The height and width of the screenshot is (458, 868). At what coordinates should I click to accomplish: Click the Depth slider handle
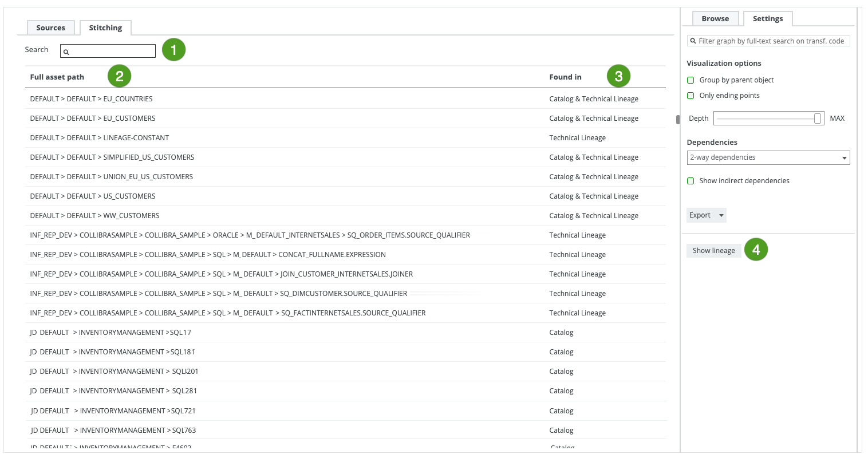[818, 119]
